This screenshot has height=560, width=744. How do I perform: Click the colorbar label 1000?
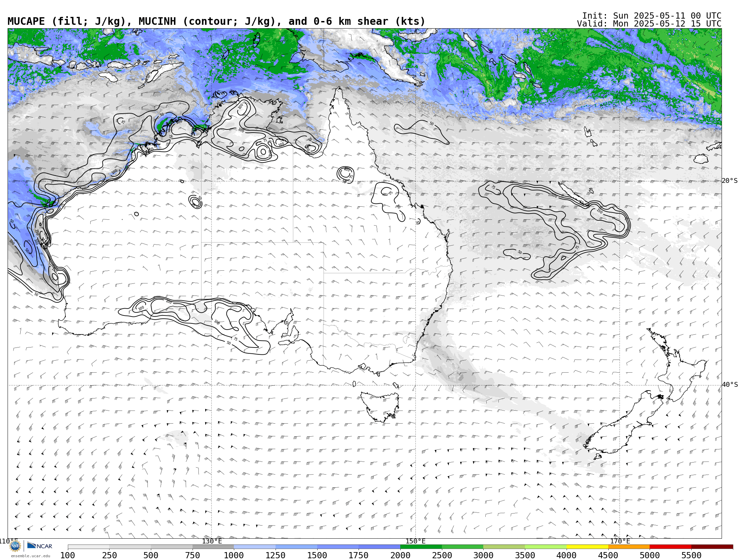tap(234, 556)
